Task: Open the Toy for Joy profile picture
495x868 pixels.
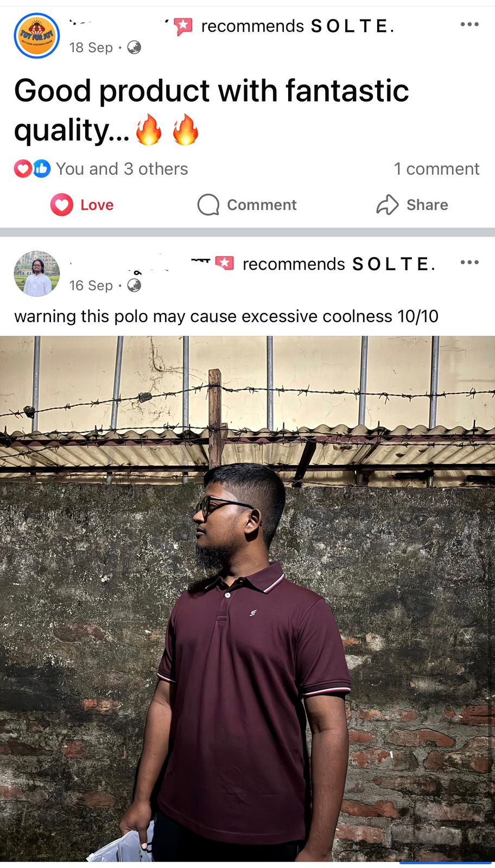Action: point(36,36)
